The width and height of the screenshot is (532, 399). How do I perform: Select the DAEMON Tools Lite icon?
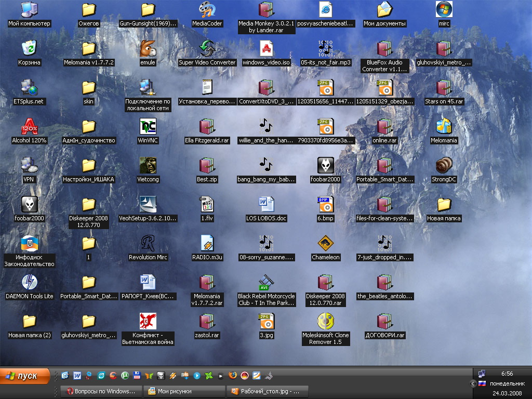click(x=29, y=283)
